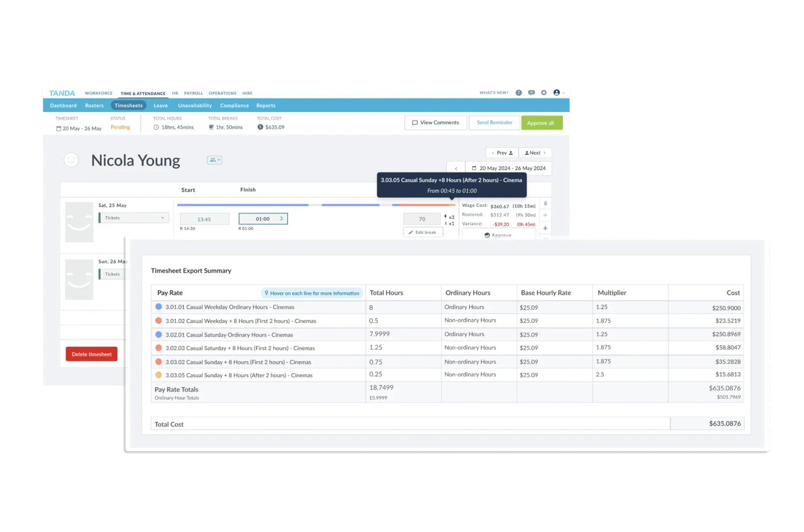
Task: Open the settings gear icon
Action: pos(544,93)
